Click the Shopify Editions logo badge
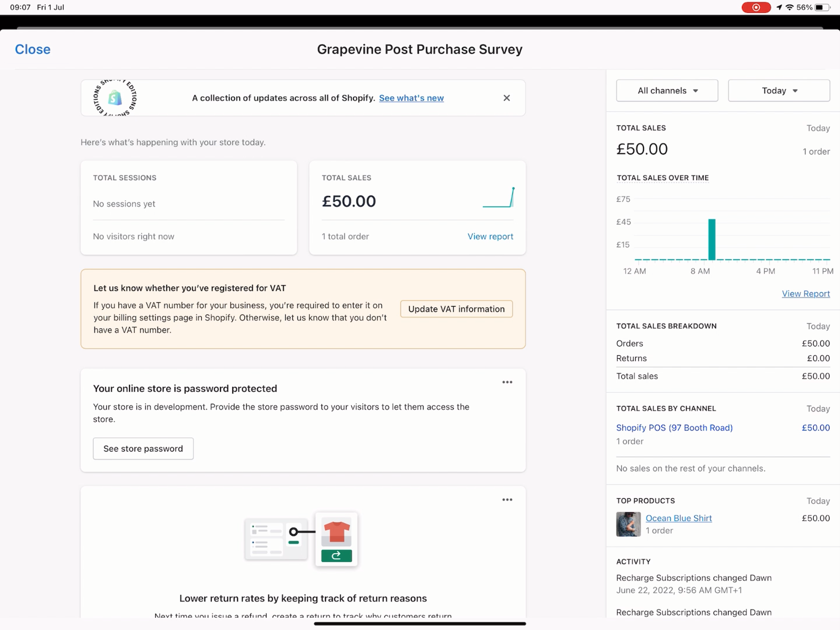Screen dimensions: 840x630 pyautogui.click(x=116, y=98)
